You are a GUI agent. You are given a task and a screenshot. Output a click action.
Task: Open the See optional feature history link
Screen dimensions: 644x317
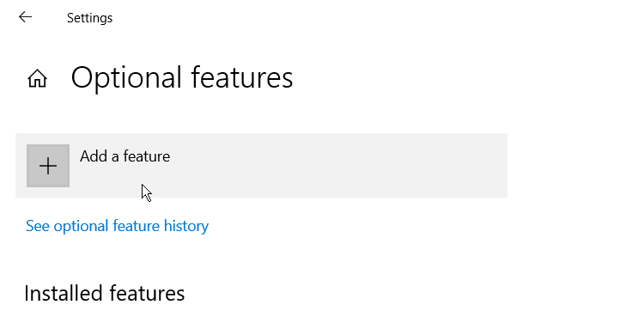[117, 226]
